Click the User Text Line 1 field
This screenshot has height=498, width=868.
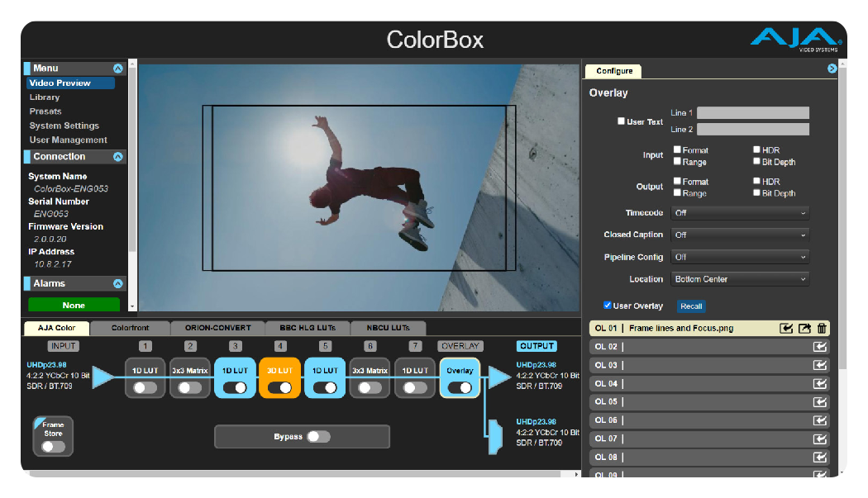click(753, 113)
